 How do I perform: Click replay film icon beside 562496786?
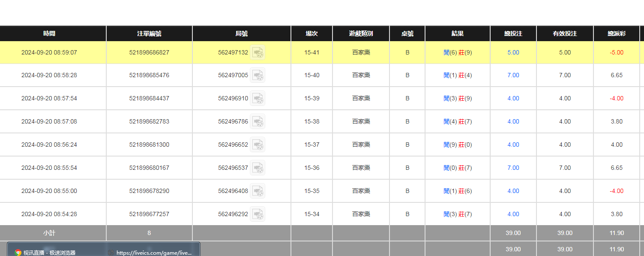258,122
